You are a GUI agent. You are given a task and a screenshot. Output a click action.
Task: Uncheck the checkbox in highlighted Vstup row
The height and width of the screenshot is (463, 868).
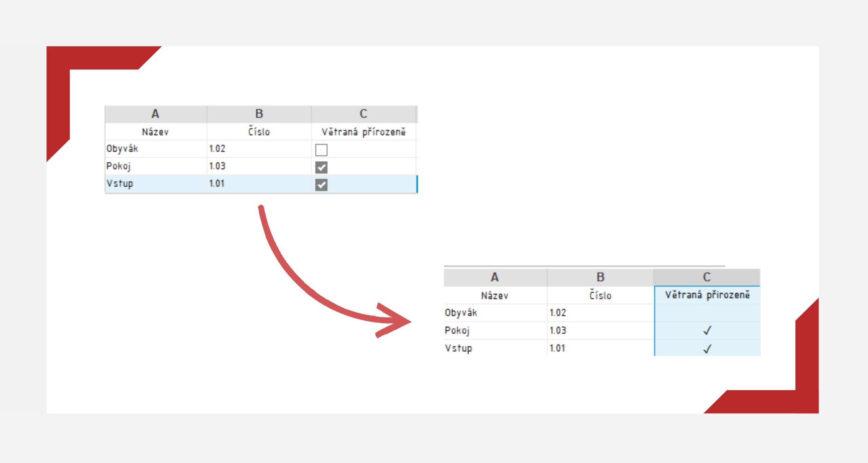point(321,185)
